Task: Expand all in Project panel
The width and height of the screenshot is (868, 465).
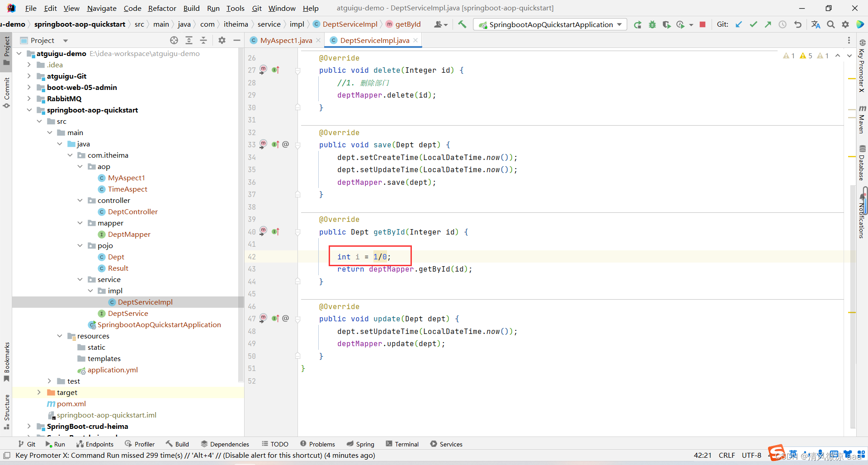Action: click(x=189, y=40)
